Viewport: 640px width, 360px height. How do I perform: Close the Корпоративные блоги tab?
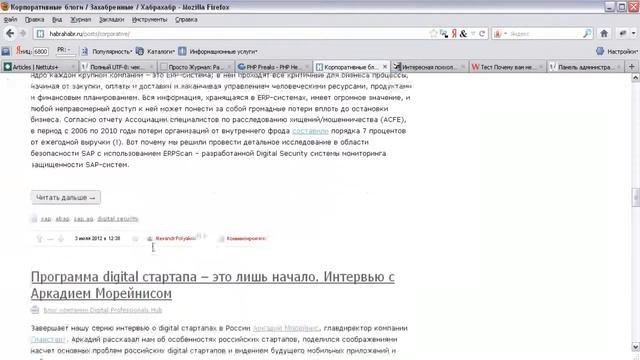click(384, 67)
